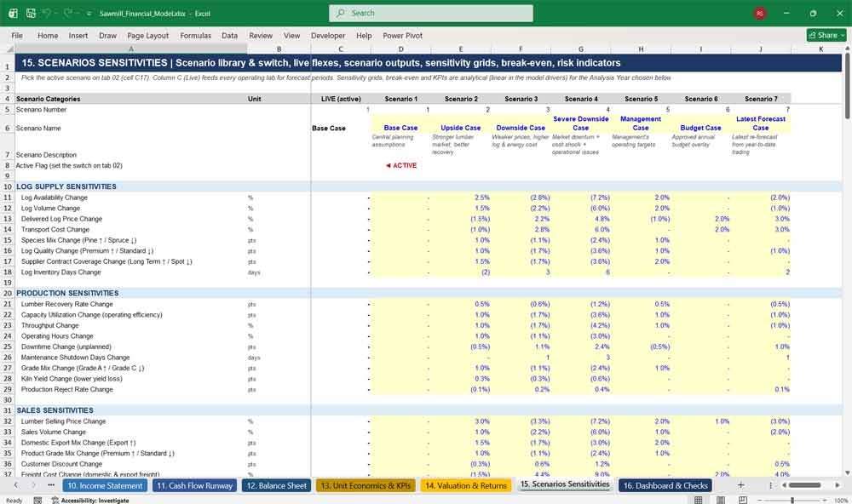Select the Base Case scenario name cell

(x=400, y=123)
